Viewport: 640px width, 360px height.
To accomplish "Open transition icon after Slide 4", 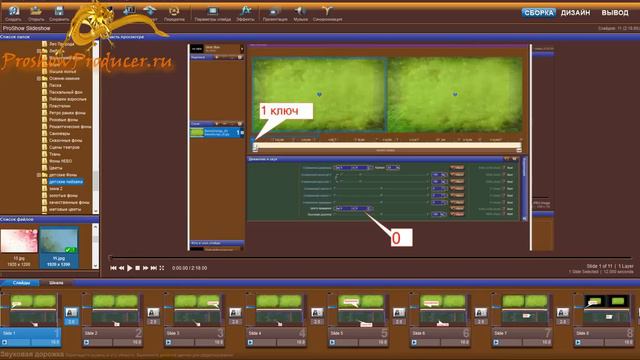I will [317, 313].
